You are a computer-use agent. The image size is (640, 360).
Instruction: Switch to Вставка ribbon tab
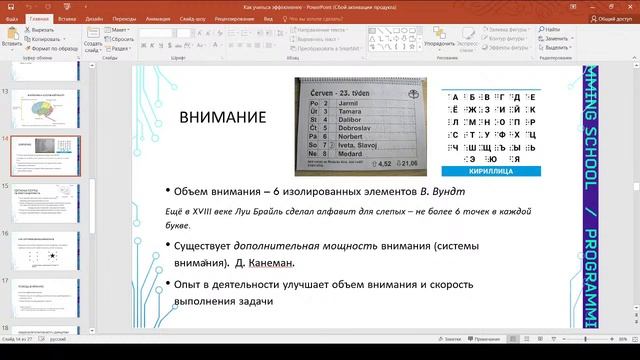pyautogui.click(x=67, y=19)
